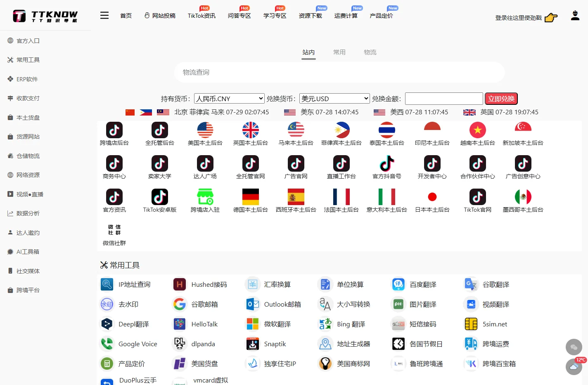Click the 谷歌邮箱 Google icon
Screen dimensions: 588x385
pyautogui.click(x=180, y=304)
